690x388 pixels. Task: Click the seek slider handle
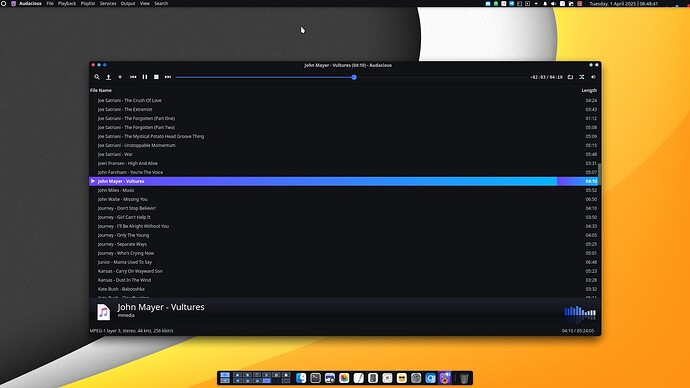(354, 77)
